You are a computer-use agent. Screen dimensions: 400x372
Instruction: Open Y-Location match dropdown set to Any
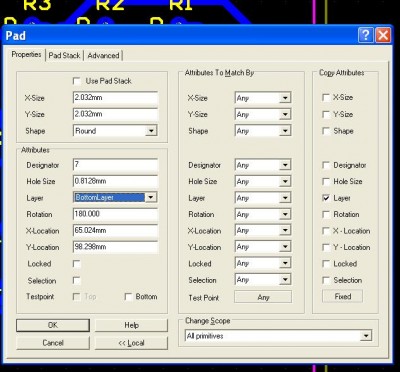click(x=263, y=247)
